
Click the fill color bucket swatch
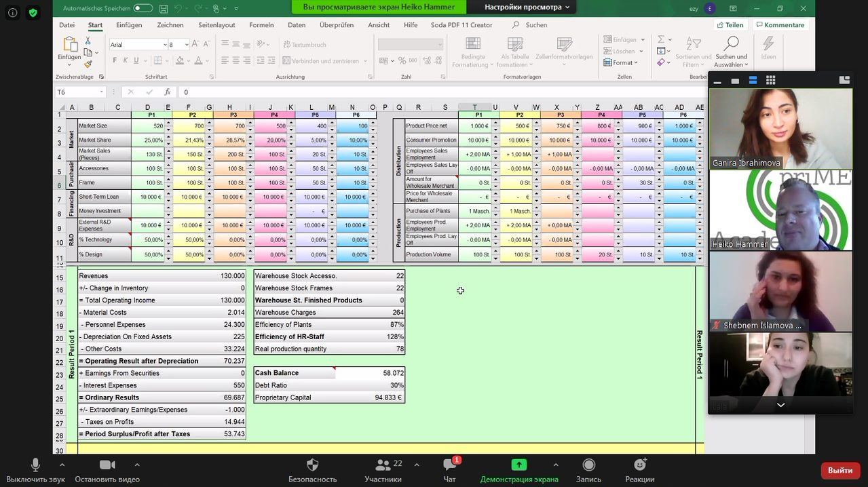tap(180, 60)
